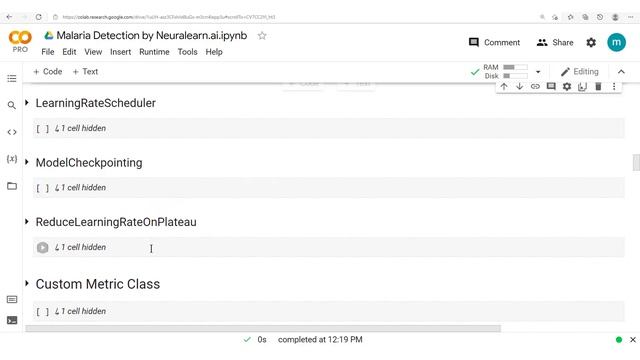The image size is (640, 360).
Task: Open the terminal icon at bottom left
Action: tap(12, 320)
